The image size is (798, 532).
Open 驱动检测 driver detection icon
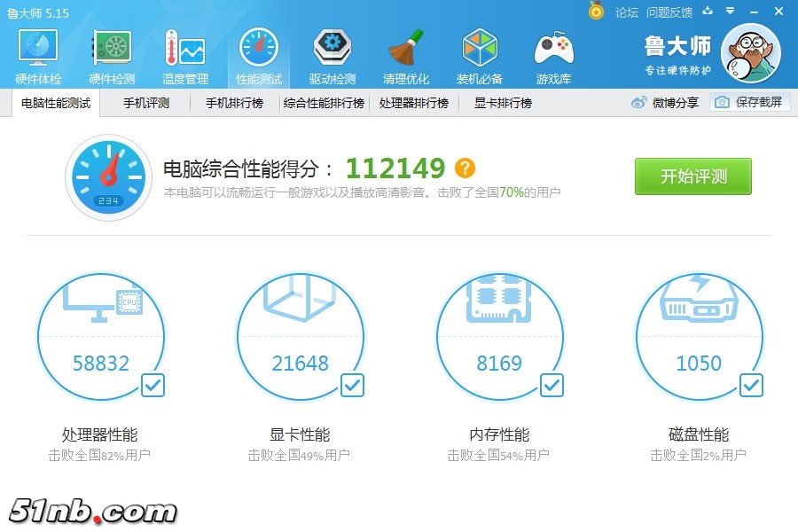coord(332,56)
